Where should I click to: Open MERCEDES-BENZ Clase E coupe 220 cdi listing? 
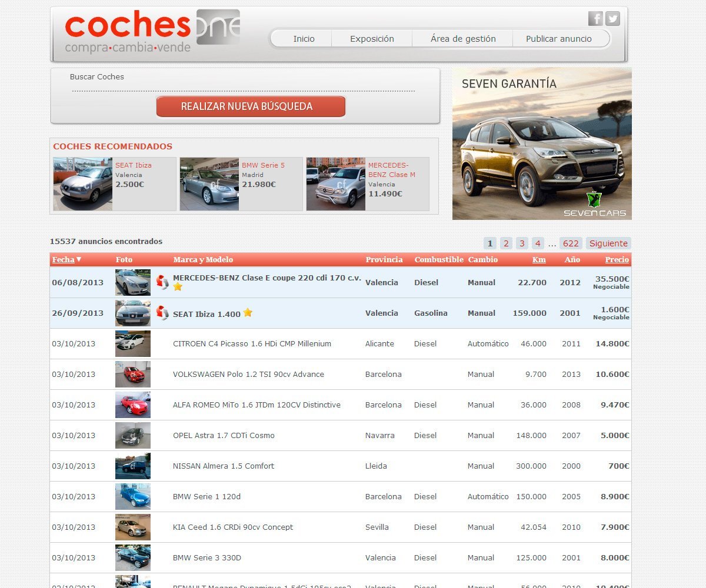[x=267, y=278]
